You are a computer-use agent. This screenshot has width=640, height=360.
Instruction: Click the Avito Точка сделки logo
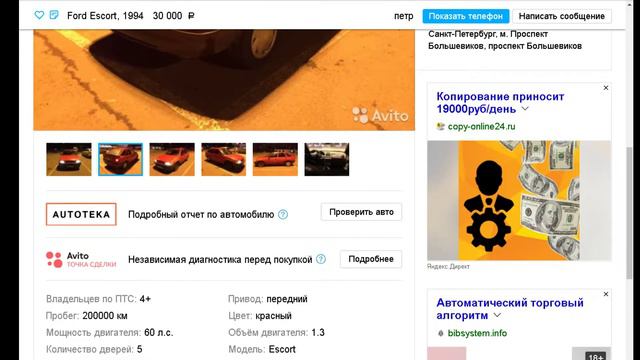[81, 260]
